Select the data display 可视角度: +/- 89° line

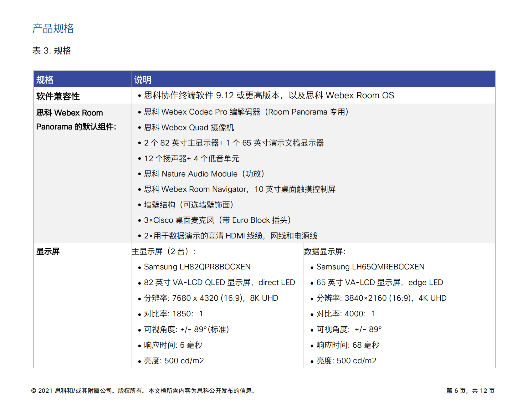click(349, 330)
